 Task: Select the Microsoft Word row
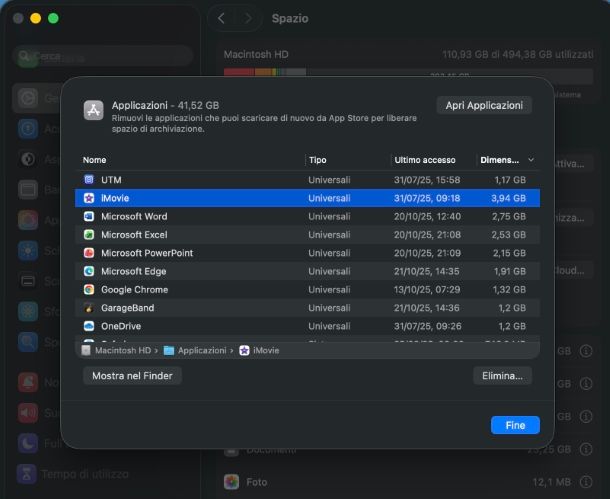(307, 216)
